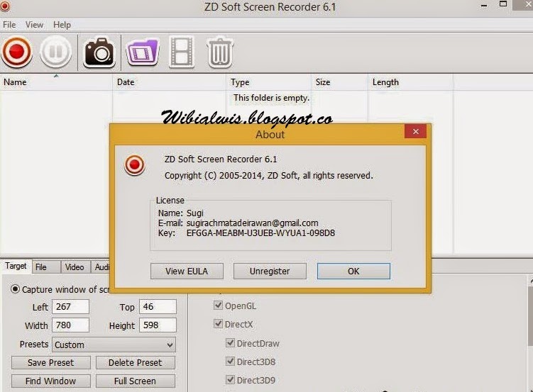This screenshot has width=533, height=392.
Task: Click the copyright 2005-2014 text line
Action: (268, 176)
